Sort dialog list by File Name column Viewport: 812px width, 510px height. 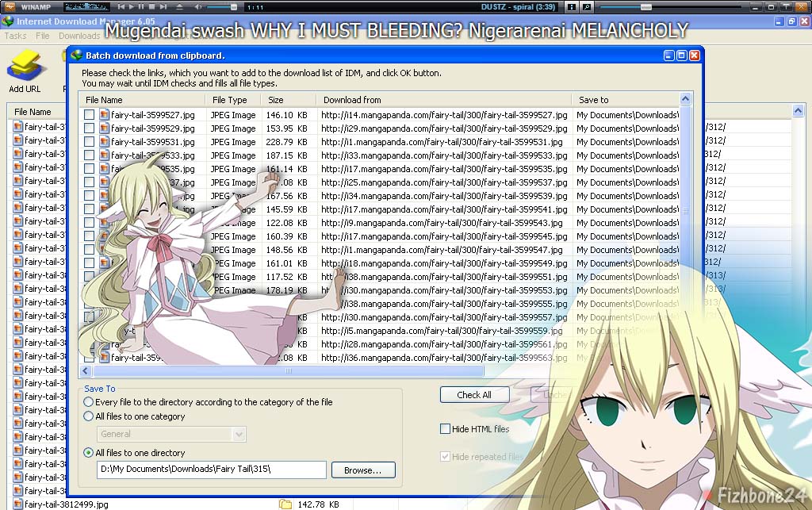coord(143,100)
